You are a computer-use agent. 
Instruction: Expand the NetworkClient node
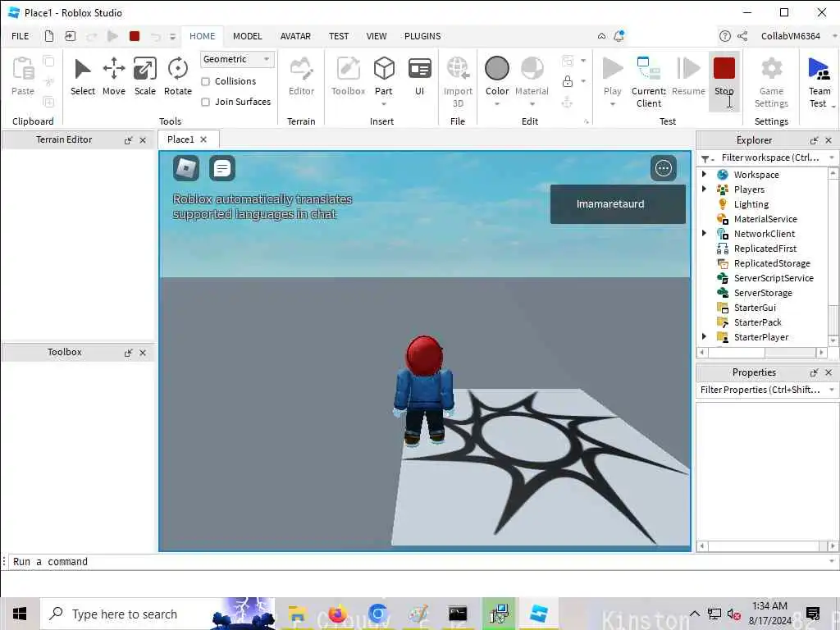click(704, 233)
